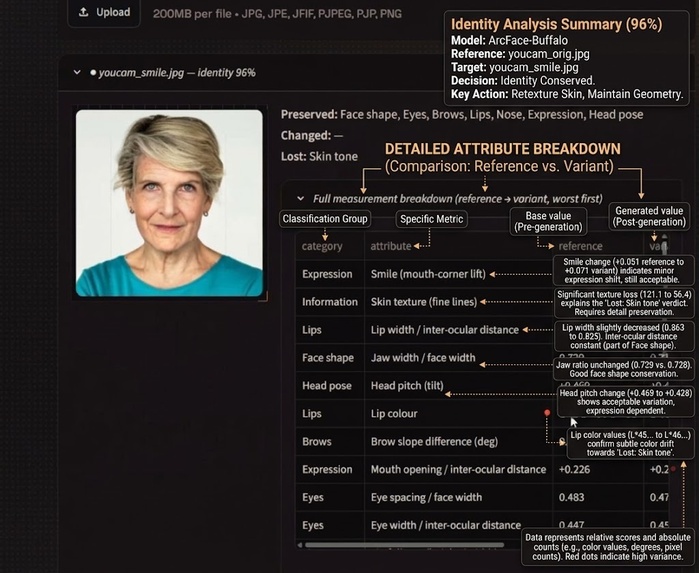
Task: Click the Upload button
Action: [x=104, y=12]
